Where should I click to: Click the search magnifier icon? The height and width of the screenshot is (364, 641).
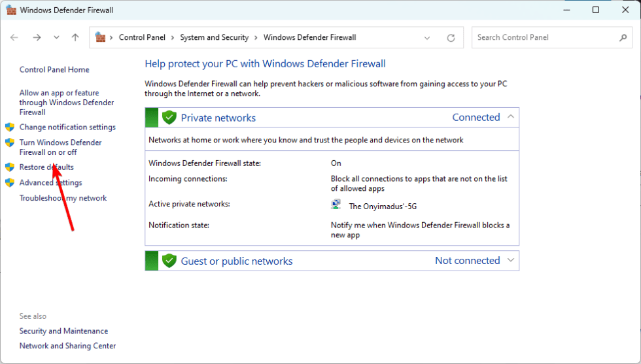623,38
